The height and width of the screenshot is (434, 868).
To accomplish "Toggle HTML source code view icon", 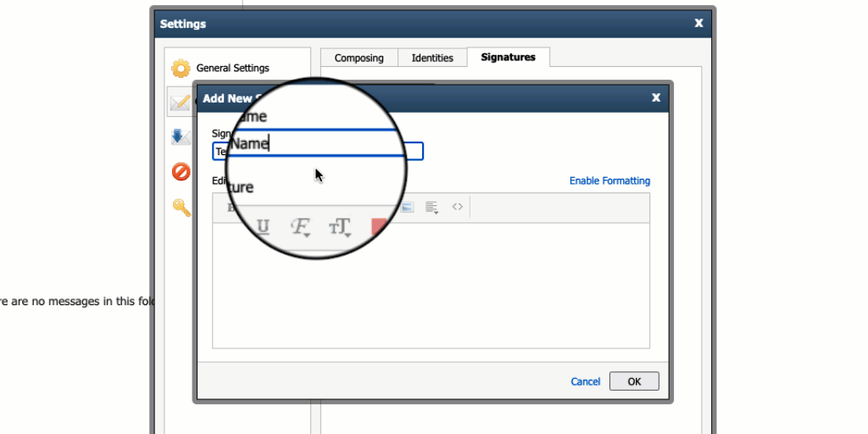I will [x=457, y=207].
